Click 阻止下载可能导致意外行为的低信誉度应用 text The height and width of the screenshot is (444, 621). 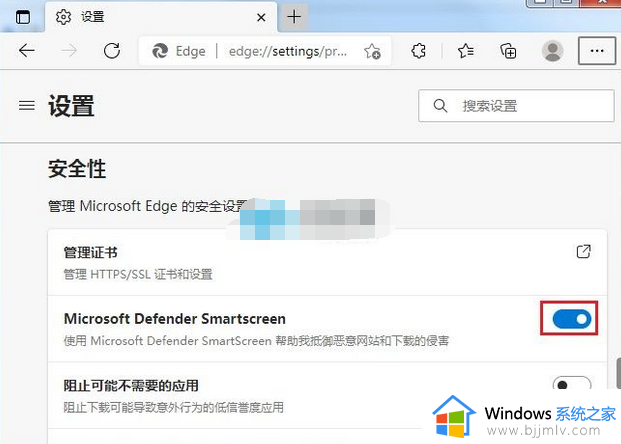pos(173,407)
